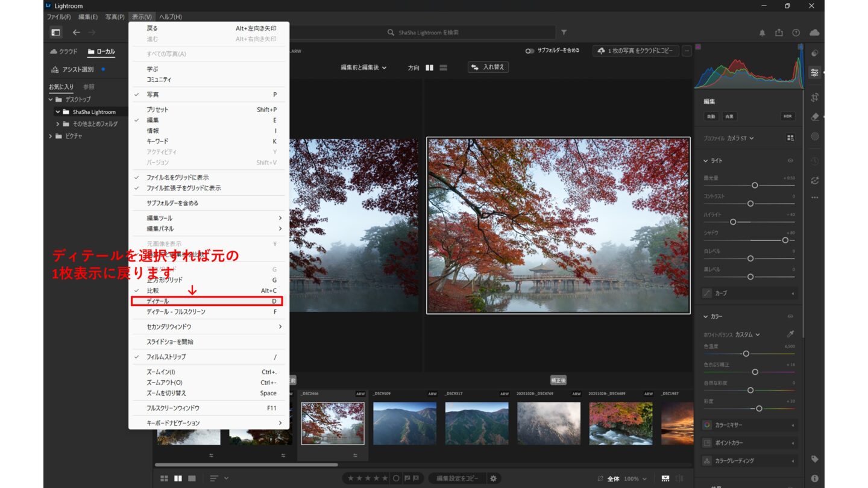
Task: Toggle visibility eye for ライト section
Action: tap(790, 161)
